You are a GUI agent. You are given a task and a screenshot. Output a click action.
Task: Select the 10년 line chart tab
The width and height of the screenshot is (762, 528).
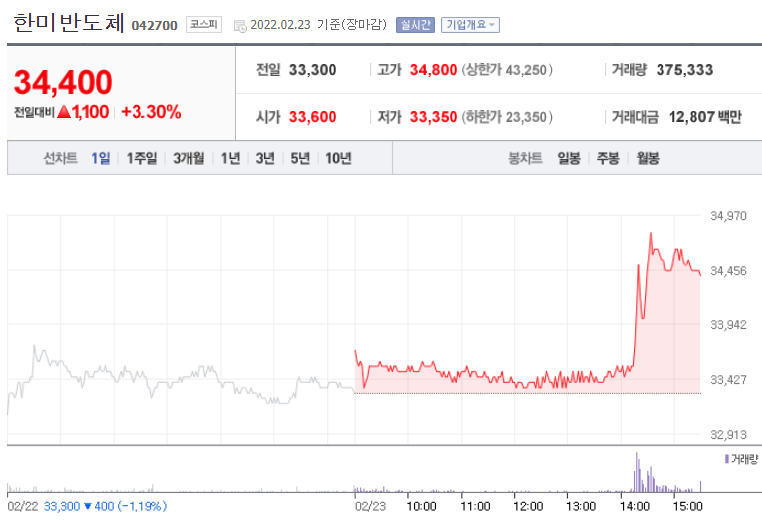pos(338,158)
